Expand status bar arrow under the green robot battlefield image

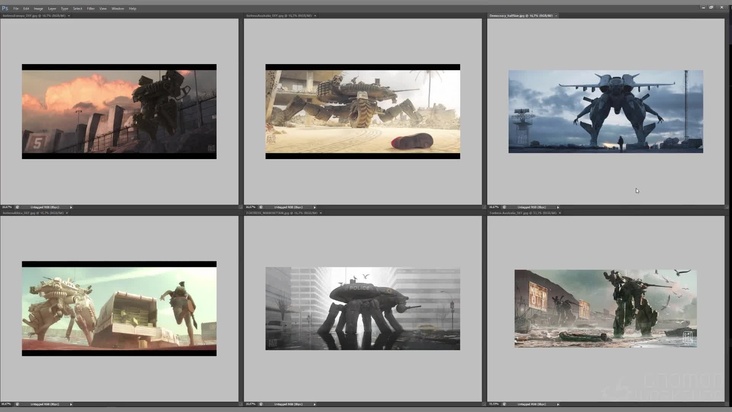[559, 404]
